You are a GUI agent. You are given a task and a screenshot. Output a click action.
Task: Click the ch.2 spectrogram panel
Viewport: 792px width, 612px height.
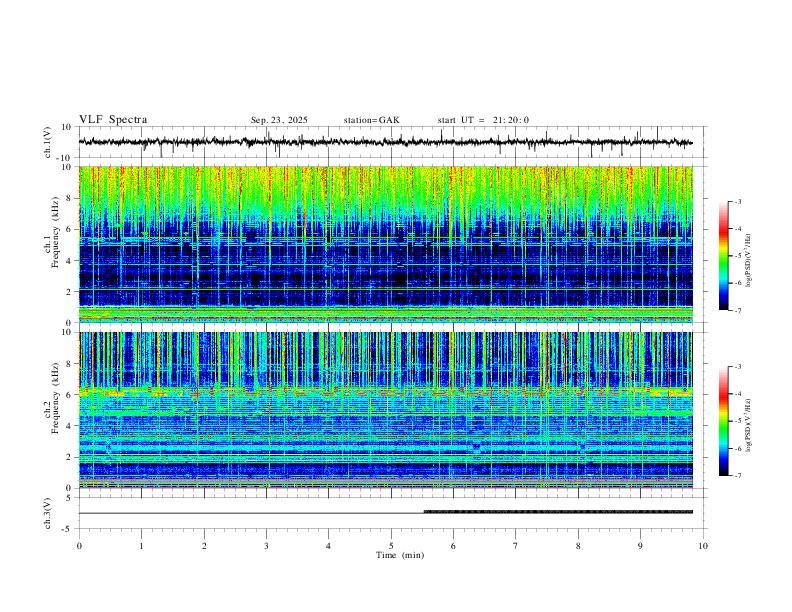(385, 410)
